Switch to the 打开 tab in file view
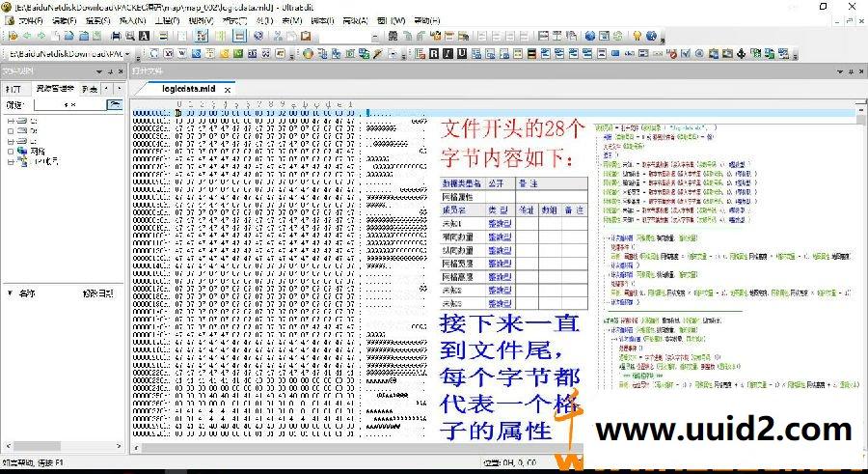The width and height of the screenshot is (868, 474). point(14,89)
